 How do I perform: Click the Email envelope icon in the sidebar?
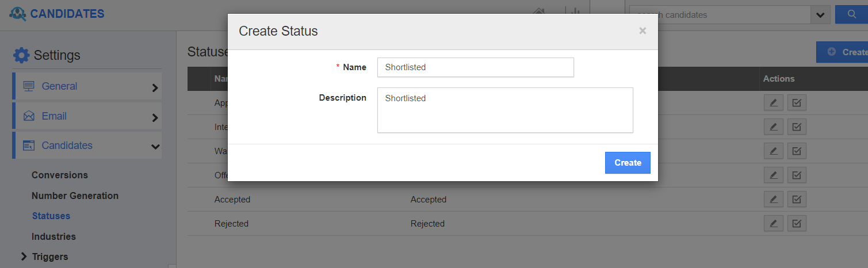(x=29, y=116)
